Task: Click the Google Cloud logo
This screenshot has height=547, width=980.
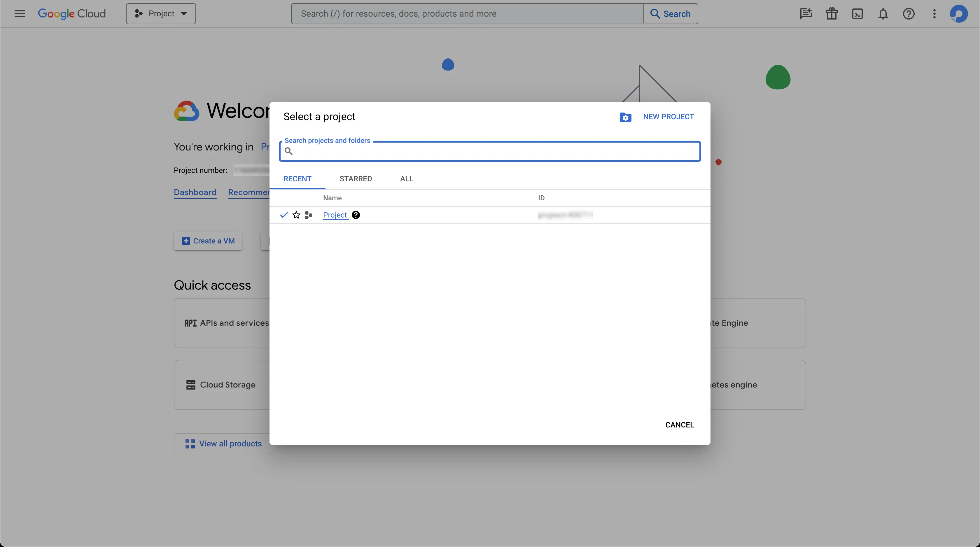Action: tap(72, 14)
